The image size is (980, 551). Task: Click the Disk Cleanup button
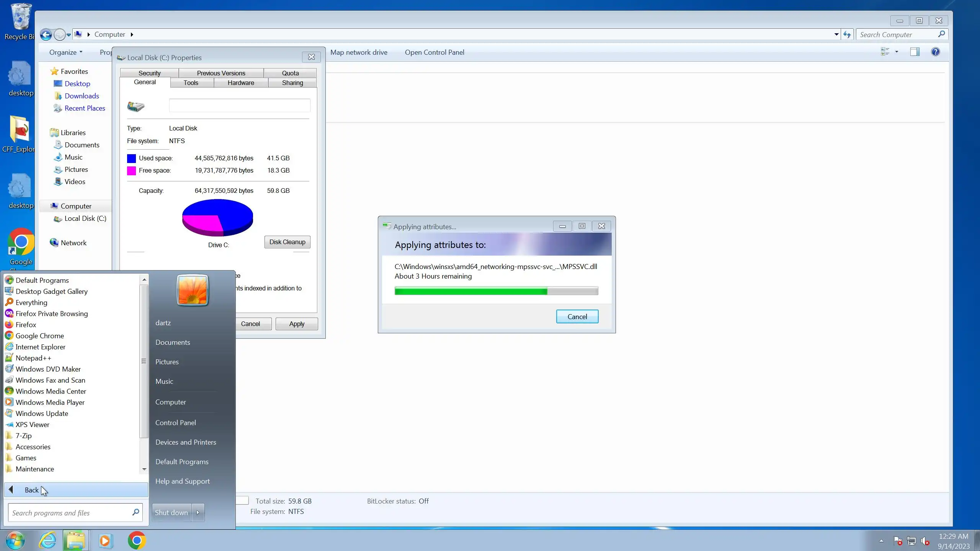click(x=287, y=242)
